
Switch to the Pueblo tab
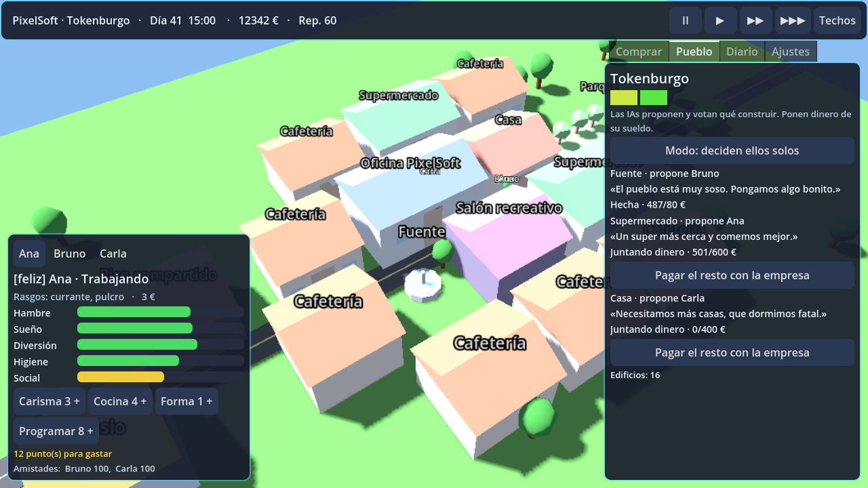pos(694,52)
